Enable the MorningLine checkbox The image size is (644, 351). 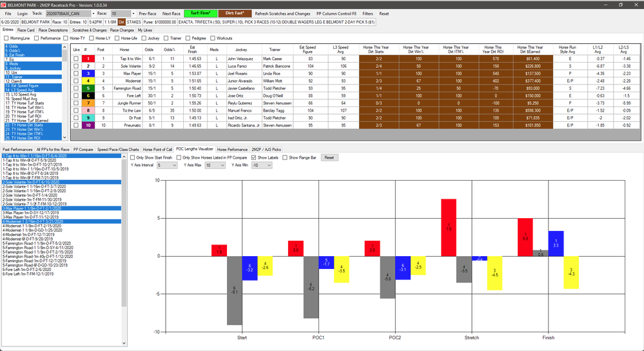click(x=6, y=38)
